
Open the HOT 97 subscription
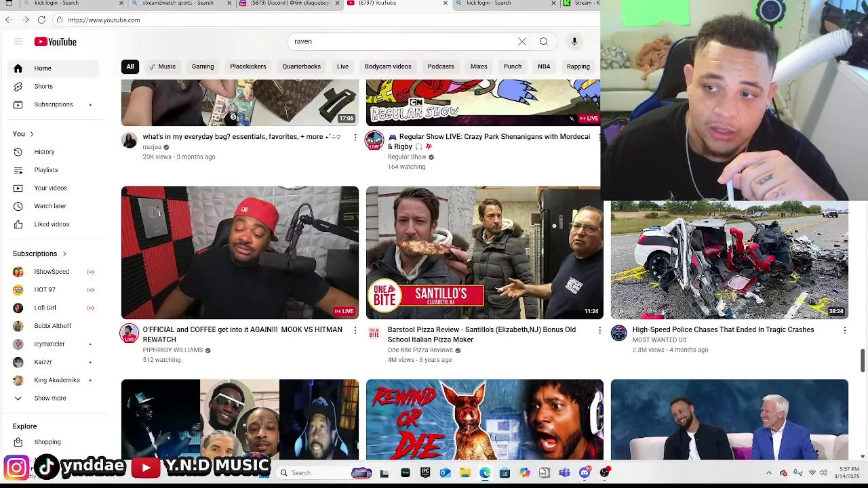click(54, 290)
